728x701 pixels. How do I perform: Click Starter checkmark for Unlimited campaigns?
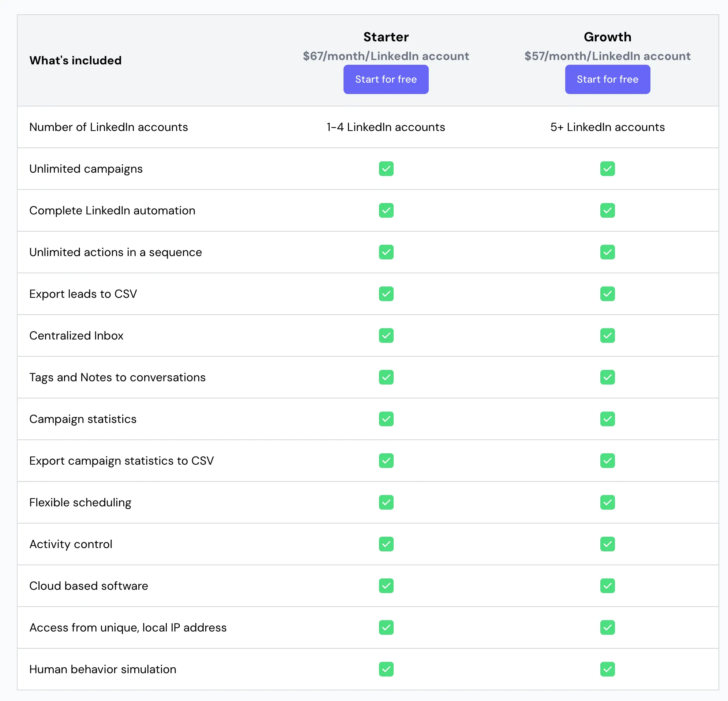pos(386,169)
